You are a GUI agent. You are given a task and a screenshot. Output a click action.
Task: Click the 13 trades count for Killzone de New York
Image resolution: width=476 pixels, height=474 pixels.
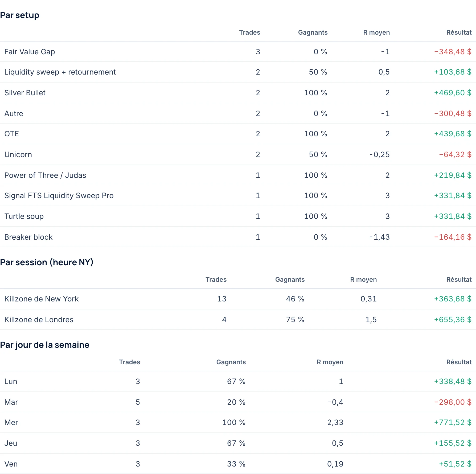222,299
